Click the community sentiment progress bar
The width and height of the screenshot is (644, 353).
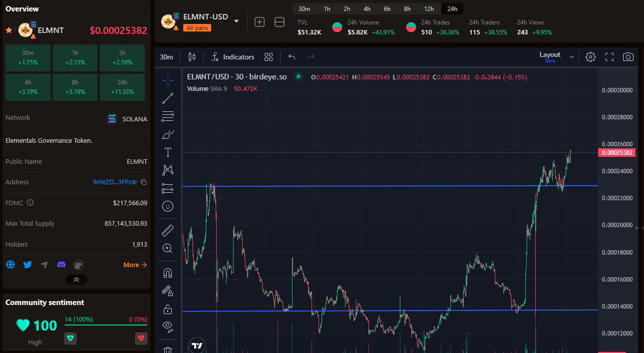pyautogui.click(x=106, y=325)
